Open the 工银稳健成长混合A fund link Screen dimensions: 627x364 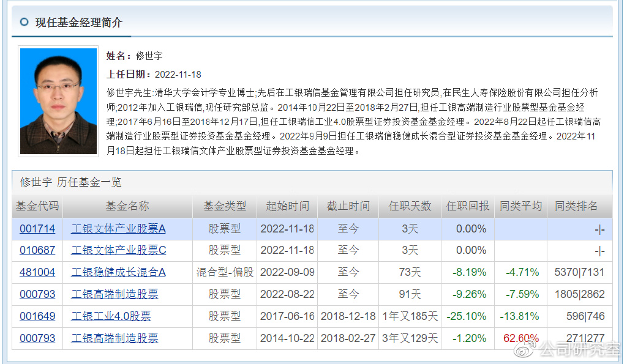118,272
